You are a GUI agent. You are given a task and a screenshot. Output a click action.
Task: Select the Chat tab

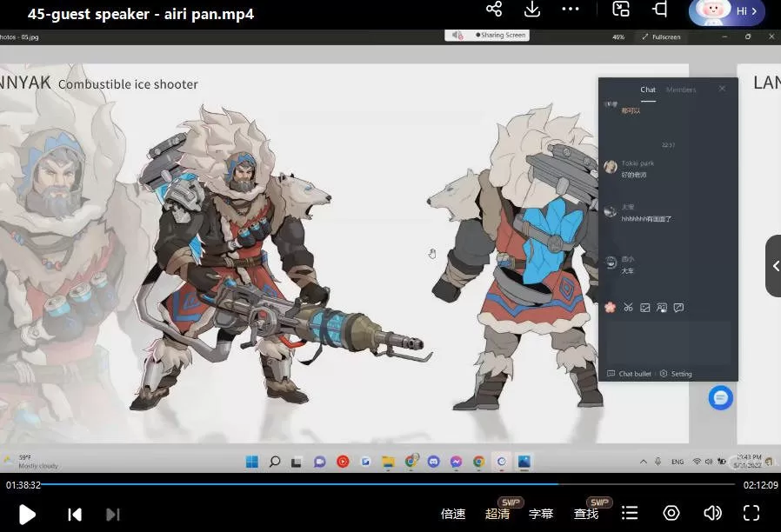pyautogui.click(x=648, y=90)
